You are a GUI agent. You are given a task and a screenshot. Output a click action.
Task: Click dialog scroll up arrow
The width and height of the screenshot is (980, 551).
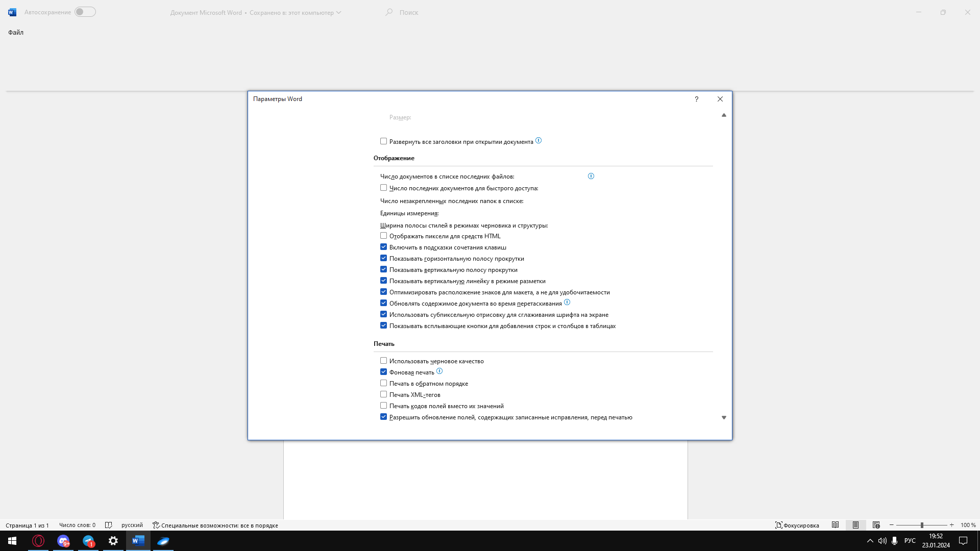(724, 115)
